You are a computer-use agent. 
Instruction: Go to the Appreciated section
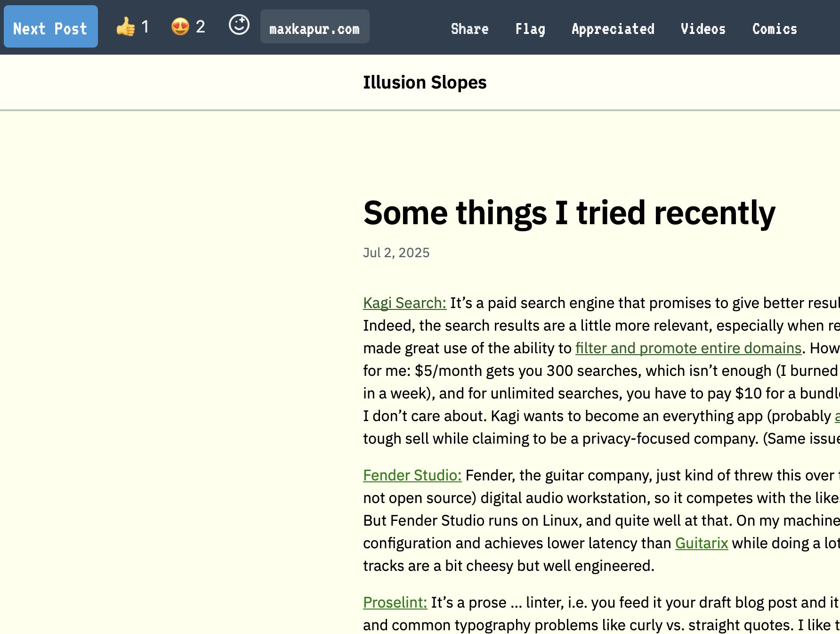[x=613, y=29]
